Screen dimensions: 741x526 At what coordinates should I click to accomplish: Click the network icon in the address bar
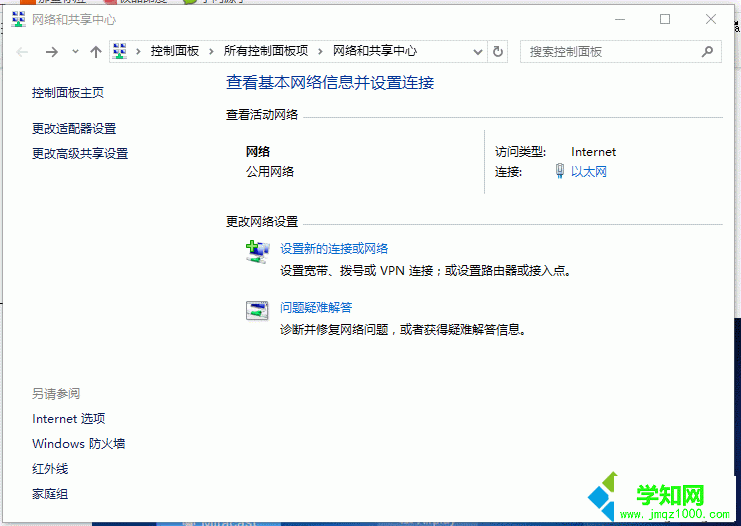pos(120,51)
